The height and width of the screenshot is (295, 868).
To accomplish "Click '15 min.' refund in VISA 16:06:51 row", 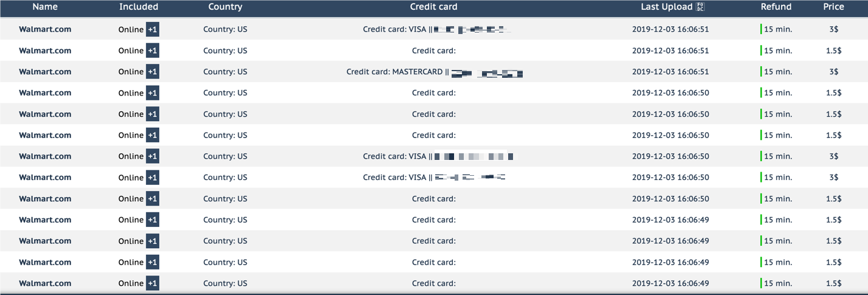I will (778, 29).
